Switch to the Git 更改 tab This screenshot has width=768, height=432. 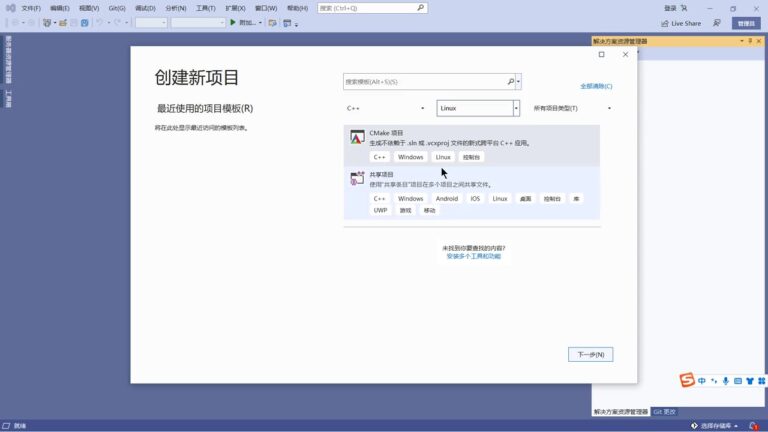[x=664, y=412]
